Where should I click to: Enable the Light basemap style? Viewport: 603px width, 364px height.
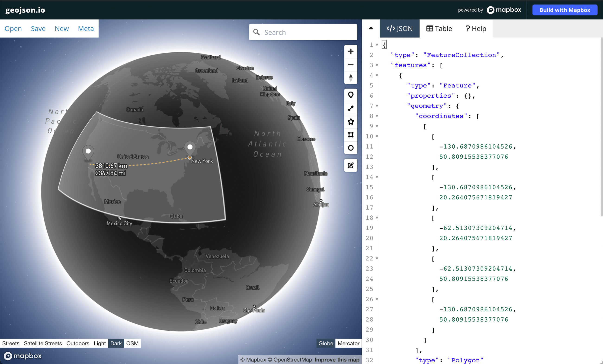click(x=99, y=343)
